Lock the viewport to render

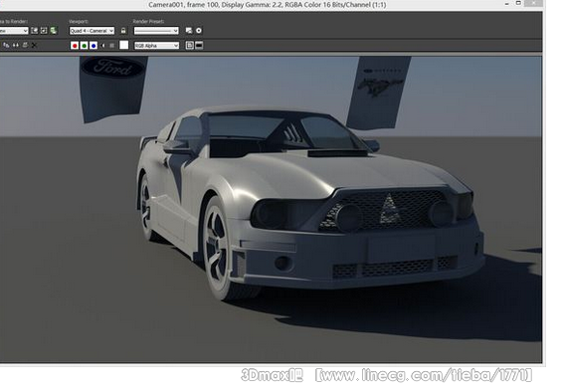(123, 31)
